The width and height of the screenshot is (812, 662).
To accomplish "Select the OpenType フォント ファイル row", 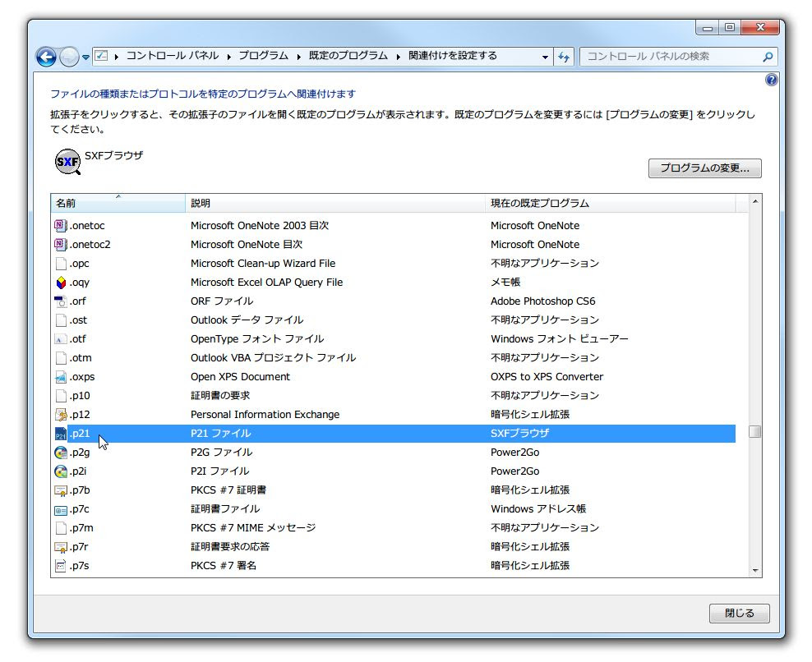I will tap(394, 339).
